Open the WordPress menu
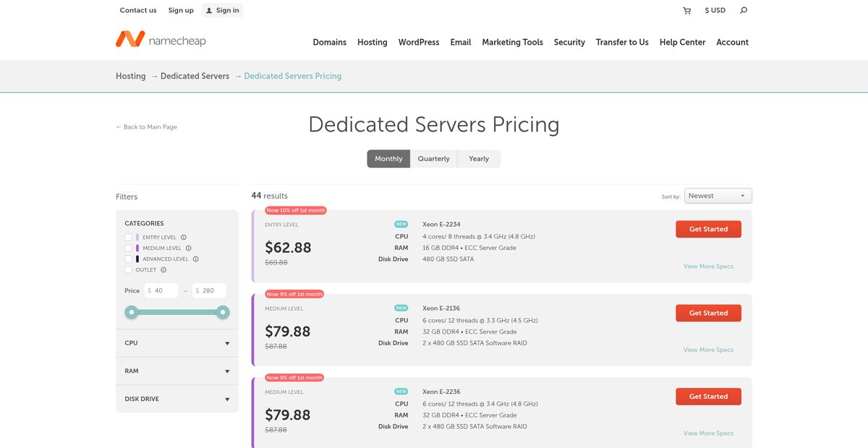The width and height of the screenshot is (868, 448). coord(419,42)
